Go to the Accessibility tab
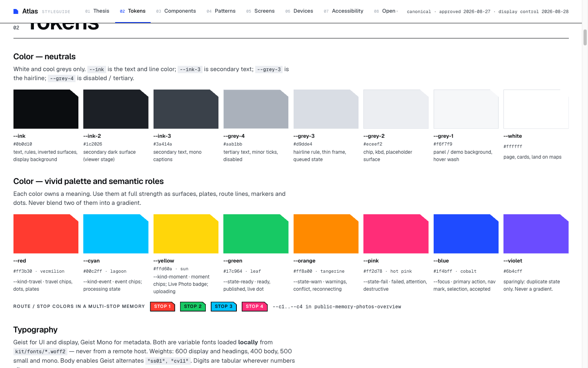The width and height of the screenshot is (588, 368). 343,11
